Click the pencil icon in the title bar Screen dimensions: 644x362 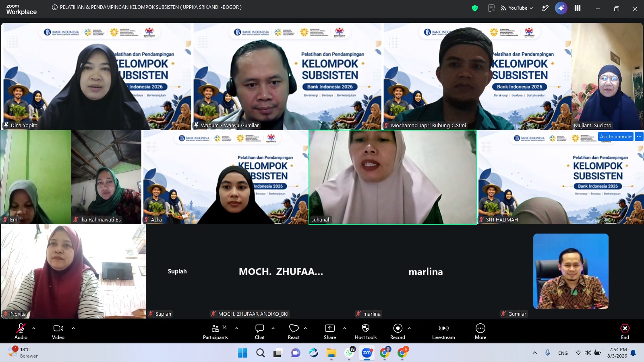[x=545, y=8]
